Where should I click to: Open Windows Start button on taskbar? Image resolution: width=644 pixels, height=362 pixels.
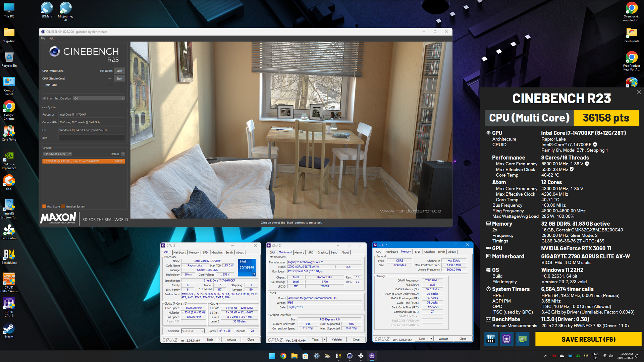pos(272,356)
